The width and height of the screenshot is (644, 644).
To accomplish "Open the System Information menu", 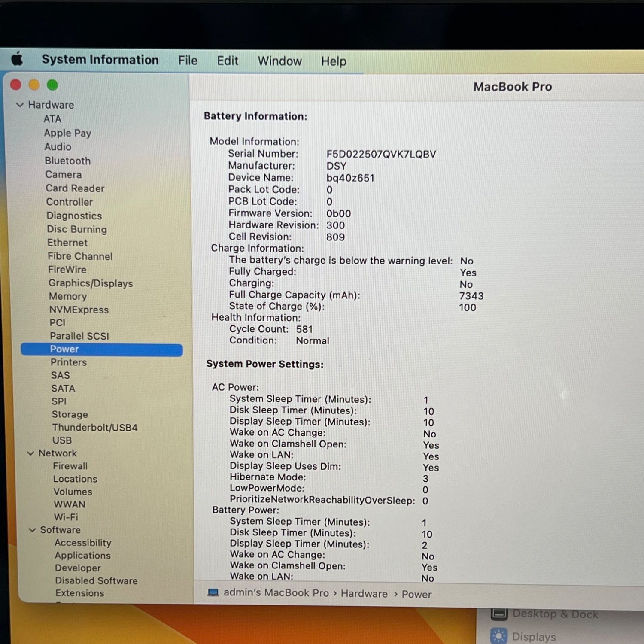I will tap(100, 60).
